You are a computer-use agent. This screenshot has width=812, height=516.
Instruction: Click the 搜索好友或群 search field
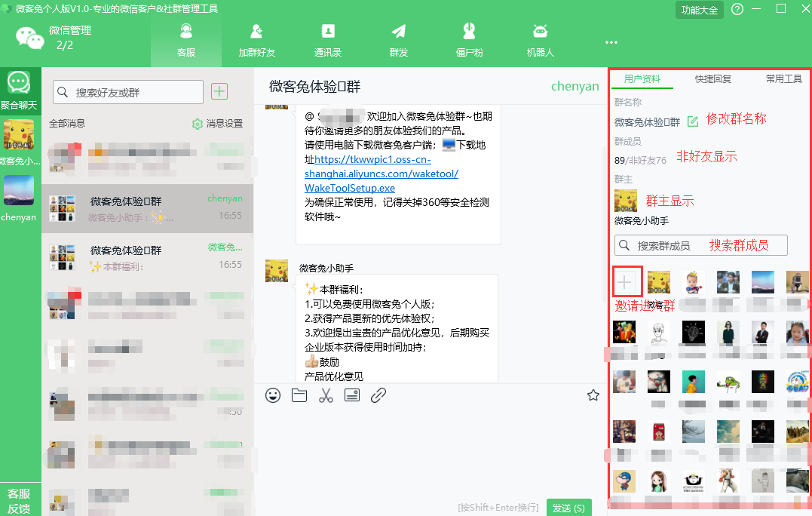click(x=128, y=92)
